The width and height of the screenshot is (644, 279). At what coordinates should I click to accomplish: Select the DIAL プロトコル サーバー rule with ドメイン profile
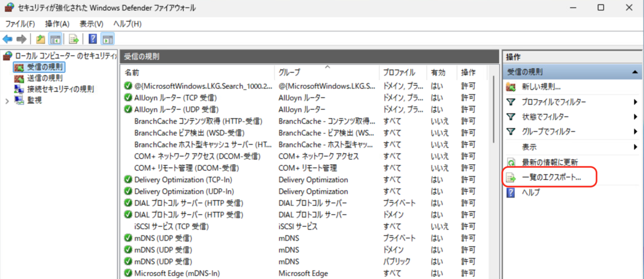[189, 215]
